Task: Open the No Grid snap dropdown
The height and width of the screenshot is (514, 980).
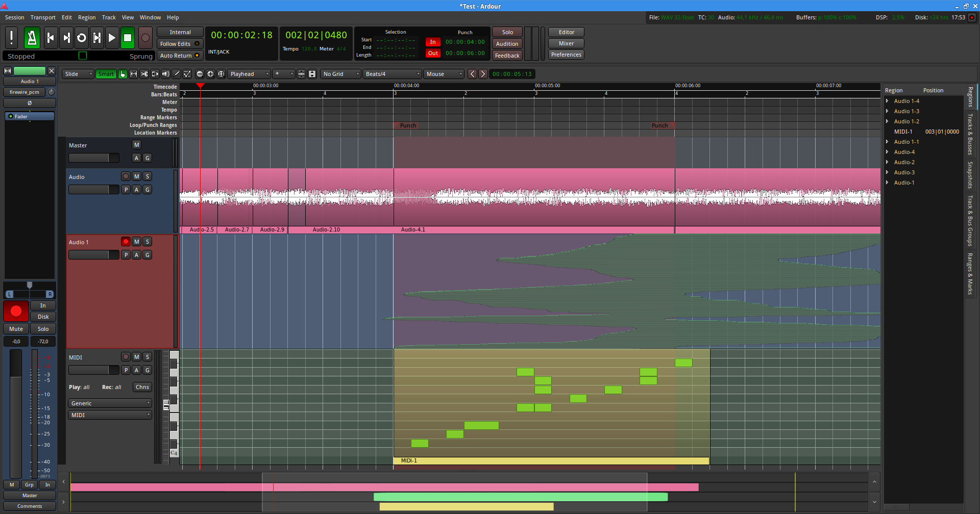Action: click(340, 74)
